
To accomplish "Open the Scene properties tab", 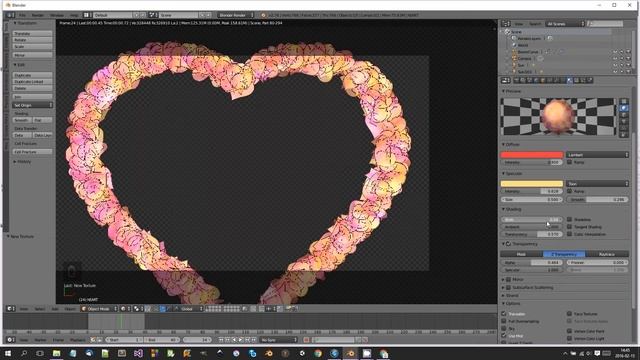I will click(x=529, y=80).
